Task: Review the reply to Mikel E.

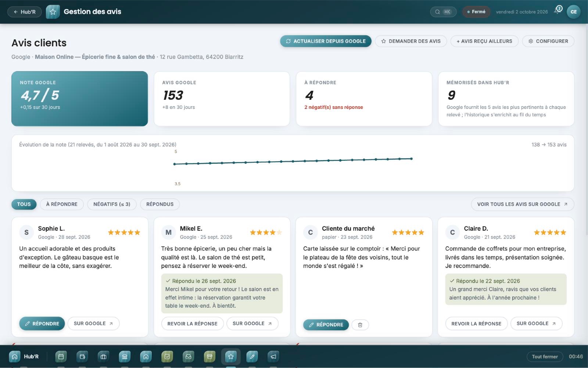Action: [192, 324]
